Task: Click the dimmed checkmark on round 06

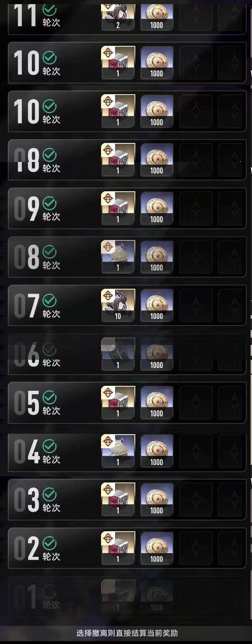Action: pyautogui.click(x=49, y=349)
